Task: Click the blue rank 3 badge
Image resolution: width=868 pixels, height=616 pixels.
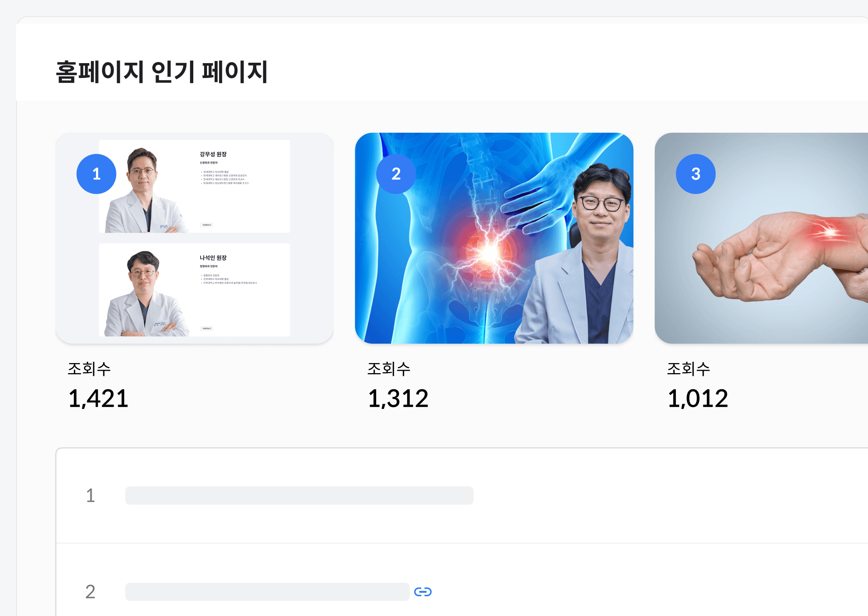Action: (696, 174)
